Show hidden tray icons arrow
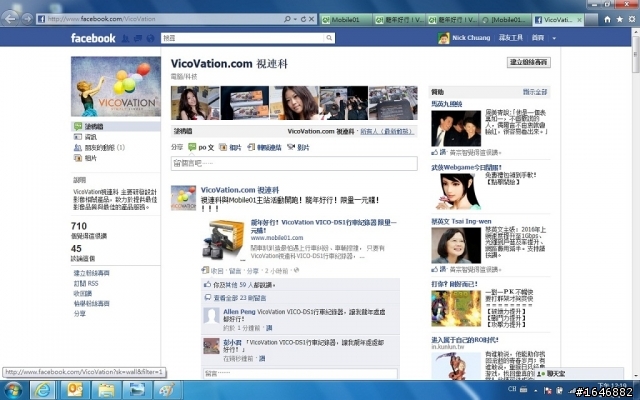Image resolution: width=640 pixels, height=400 pixels. coord(536,390)
